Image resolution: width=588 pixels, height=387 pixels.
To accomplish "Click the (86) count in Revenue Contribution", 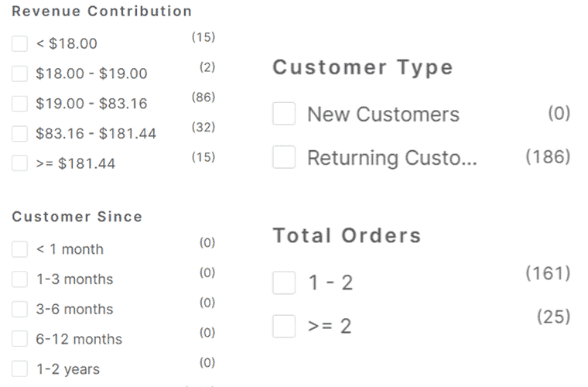I will [203, 98].
